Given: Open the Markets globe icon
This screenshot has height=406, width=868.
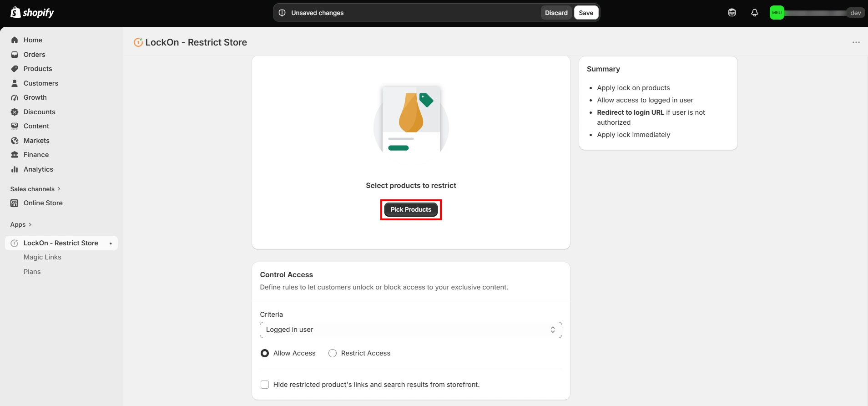Looking at the screenshot, I should [15, 141].
